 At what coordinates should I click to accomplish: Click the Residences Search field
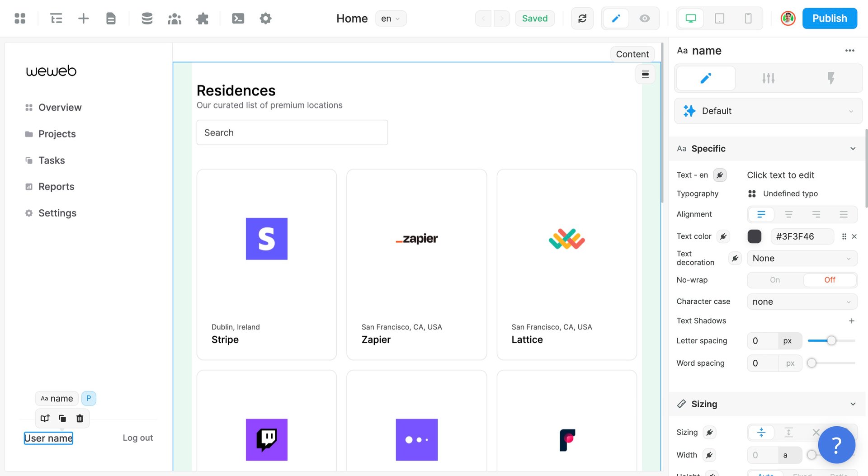(292, 132)
